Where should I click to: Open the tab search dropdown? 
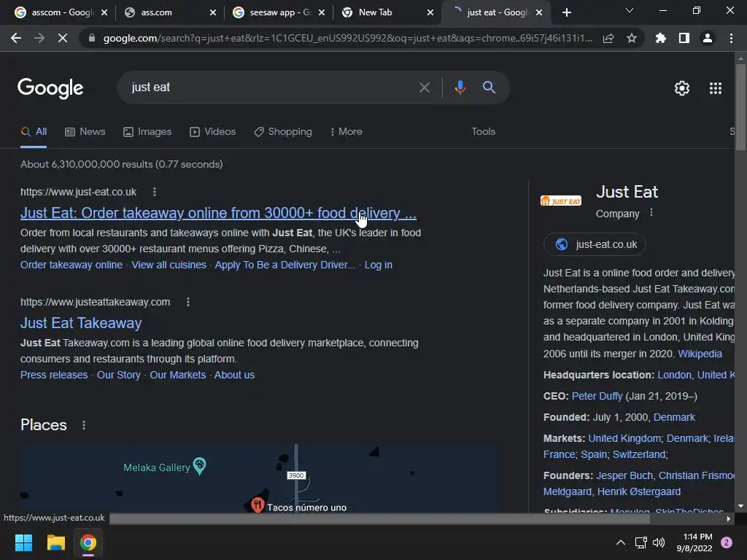(630, 10)
